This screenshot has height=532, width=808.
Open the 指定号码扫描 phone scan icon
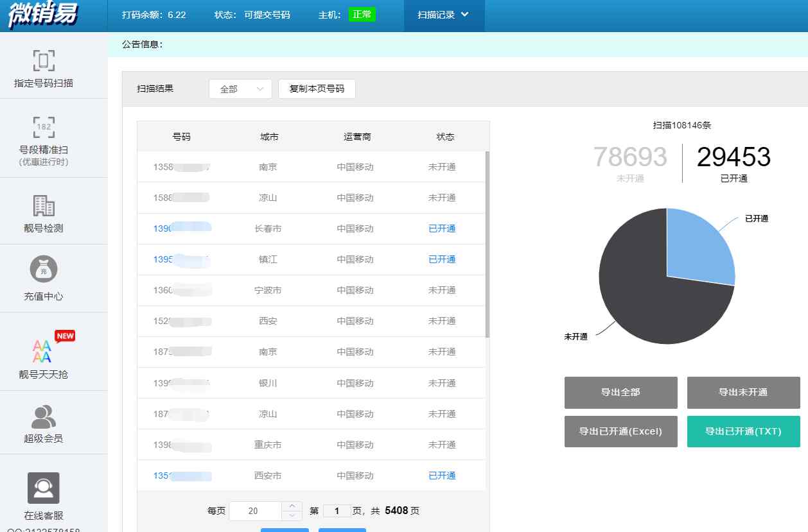(44, 61)
